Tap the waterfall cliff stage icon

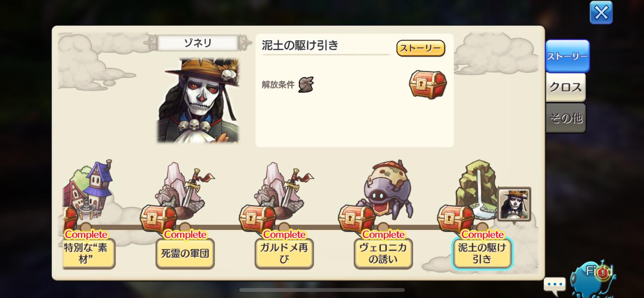(477, 189)
